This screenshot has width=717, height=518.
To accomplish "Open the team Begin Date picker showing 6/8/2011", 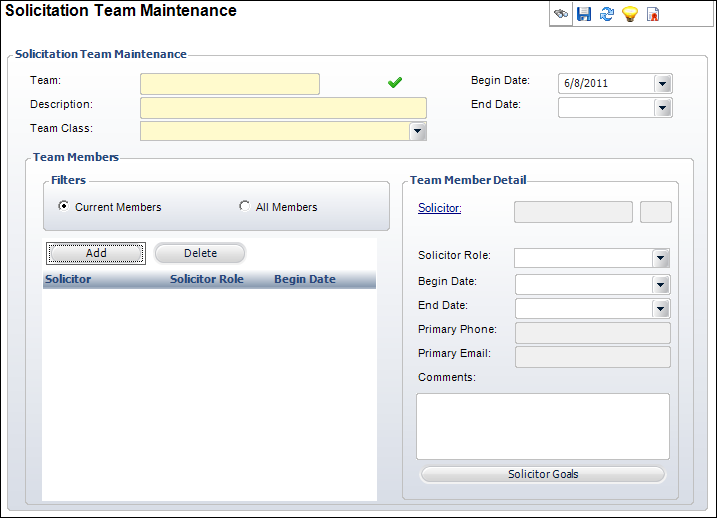I will click(x=663, y=84).
